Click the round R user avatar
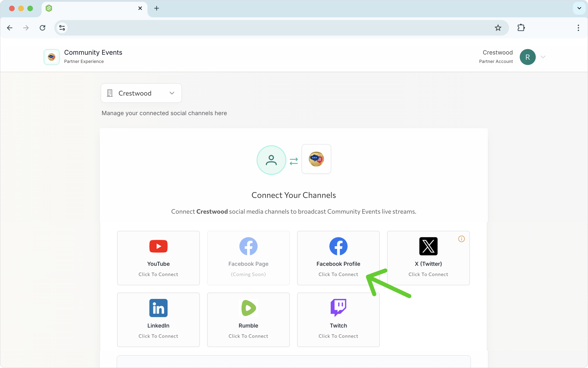The height and width of the screenshot is (368, 588). tap(528, 57)
